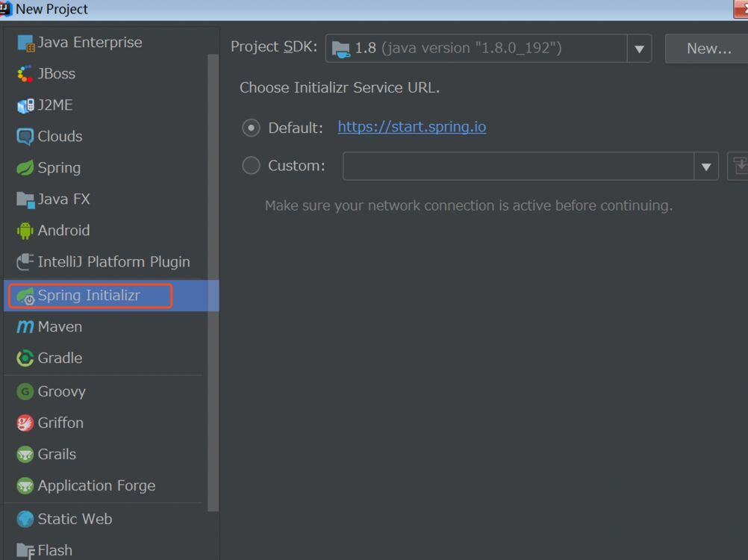Select Griffon in project list
Image resolution: width=748 pixels, height=560 pixels.
[x=60, y=423]
